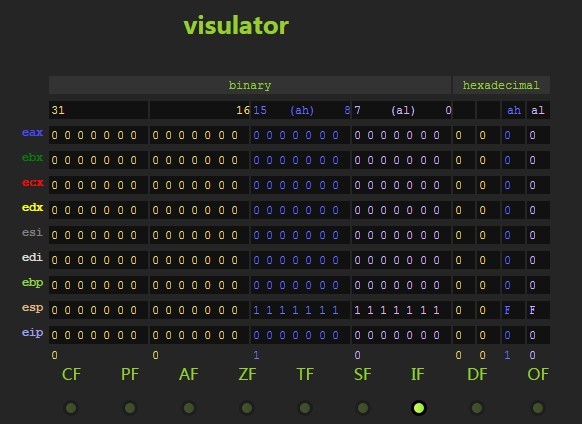Image resolution: width=582 pixels, height=424 pixels.
Task: Click esp's ah binary bits of ones
Action: point(300,310)
